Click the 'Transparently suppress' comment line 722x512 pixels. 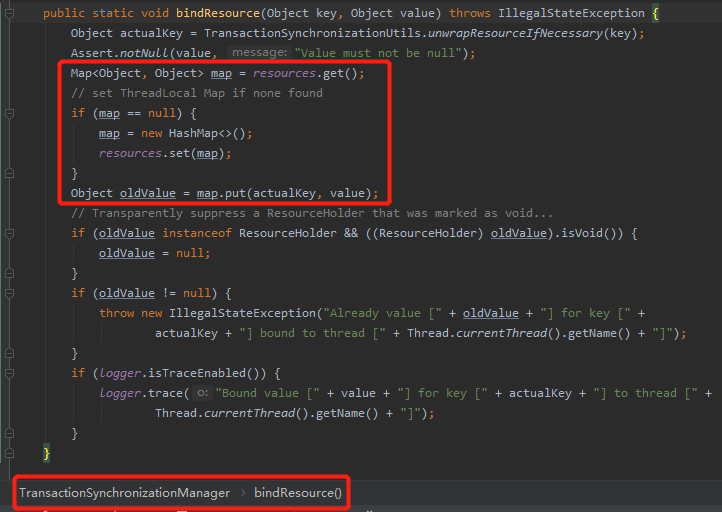310,213
